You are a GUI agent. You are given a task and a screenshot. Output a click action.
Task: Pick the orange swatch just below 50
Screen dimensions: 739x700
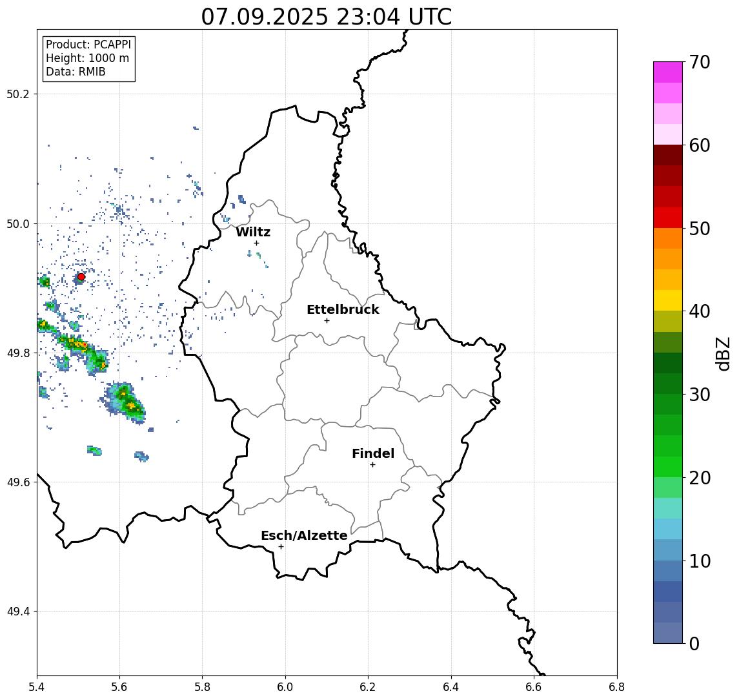click(x=668, y=238)
